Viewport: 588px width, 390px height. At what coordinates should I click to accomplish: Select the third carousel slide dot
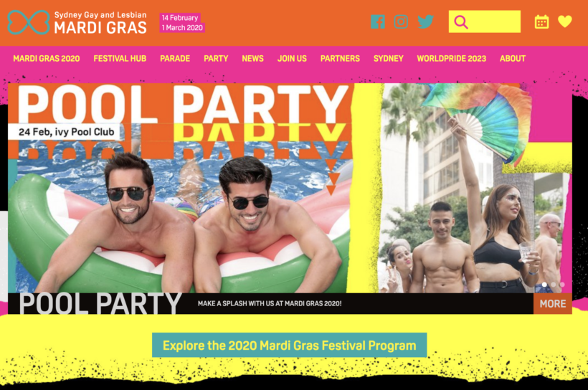562,285
